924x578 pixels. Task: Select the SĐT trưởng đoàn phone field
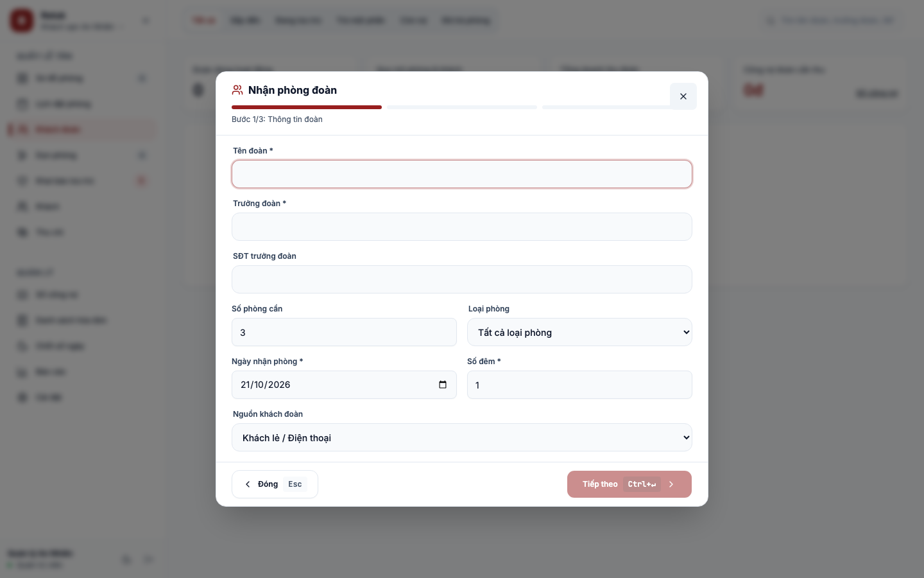462,279
